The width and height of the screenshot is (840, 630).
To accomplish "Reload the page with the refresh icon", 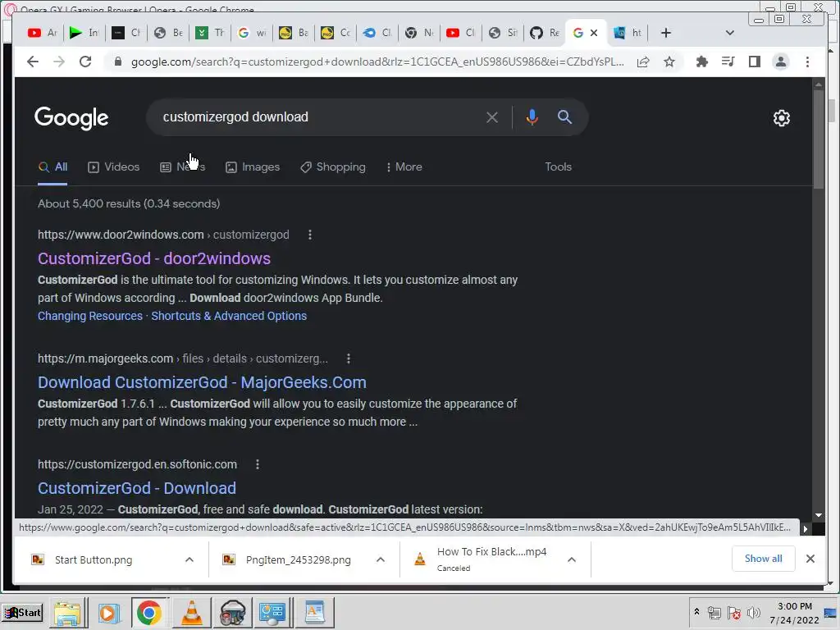I will click(x=85, y=62).
